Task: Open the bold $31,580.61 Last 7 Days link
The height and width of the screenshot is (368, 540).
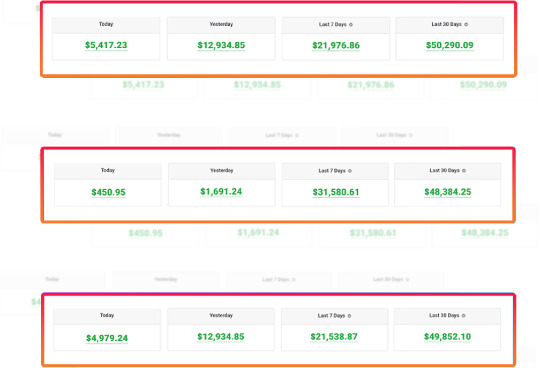Action: [x=336, y=192]
